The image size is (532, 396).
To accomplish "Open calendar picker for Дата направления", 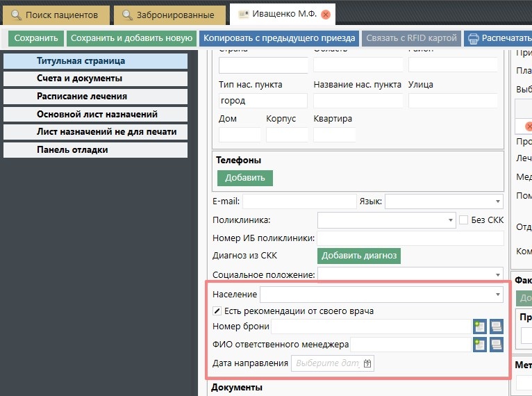I will (x=367, y=363).
